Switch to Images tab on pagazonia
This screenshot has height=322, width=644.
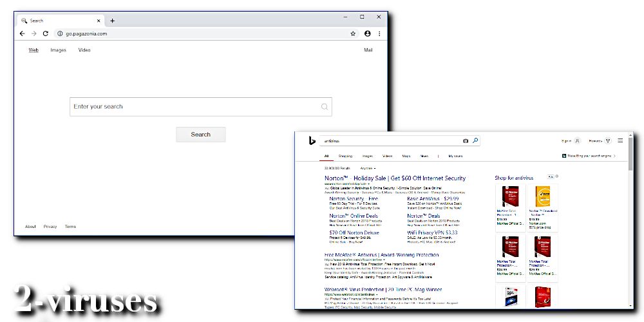click(x=59, y=50)
